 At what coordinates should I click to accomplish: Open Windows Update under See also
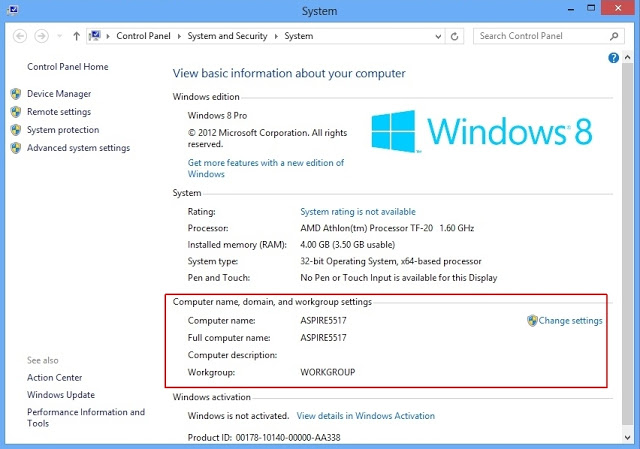point(61,395)
